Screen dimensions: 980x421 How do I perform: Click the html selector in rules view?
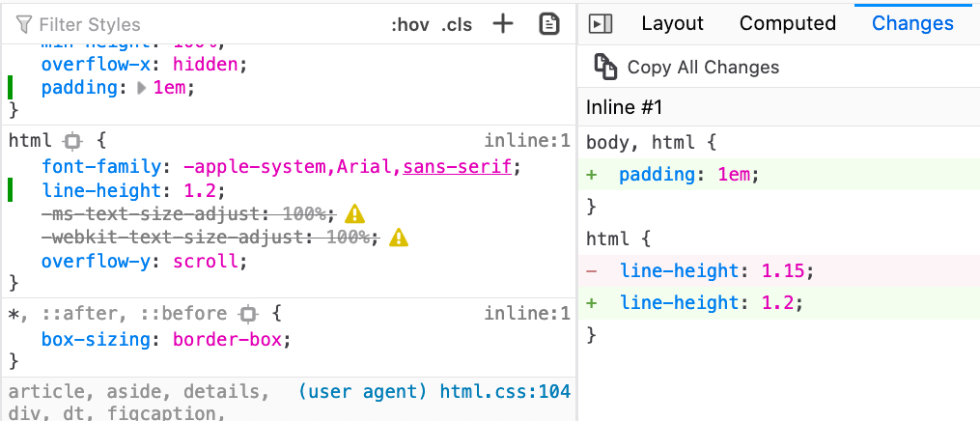[31, 141]
